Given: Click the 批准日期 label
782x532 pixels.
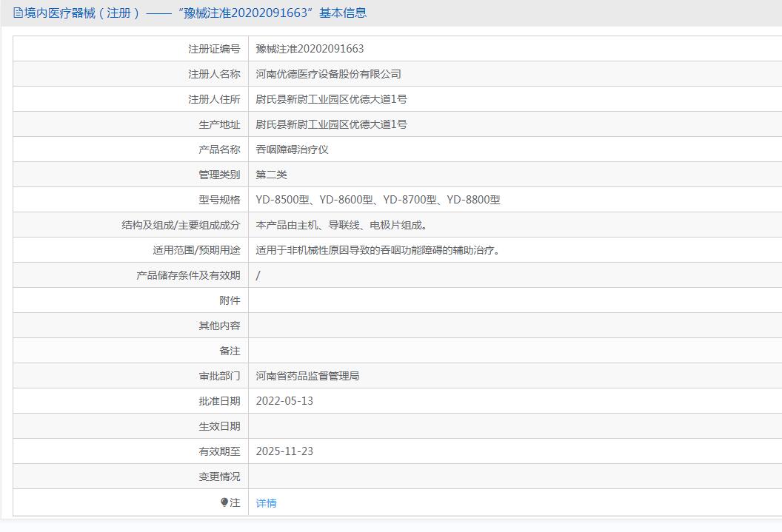Looking at the screenshot, I should click(x=219, y=401).
